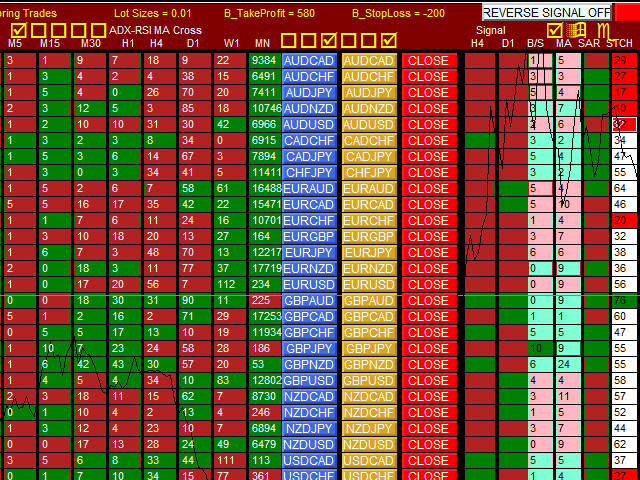The height and width of the screenshot is (480, 640).
Task: Click the yellow grid table icon beside Signal
Action: pyautogui.click(x=578, y=30)
